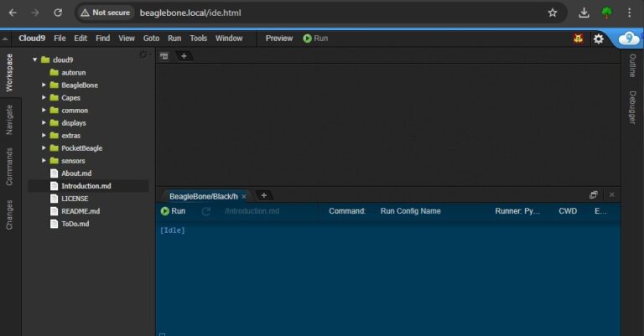Open the Tools menu
The height and width of the screenshot is (336, 644).
[198, 39]
